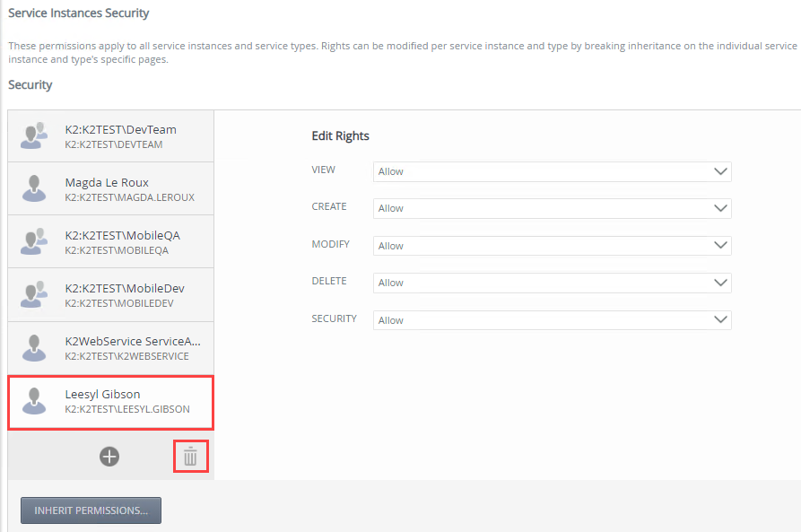Open the MODIFY rights dropdown

pyautogui.click(x=552, y=246)
